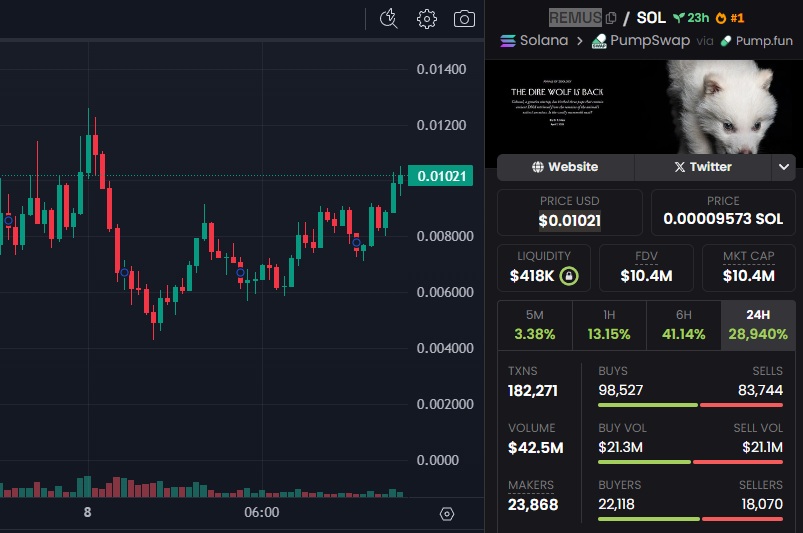803x533 pixels.
Task: Click the 06:00 time axis label
Action: (x=262, y=513)
